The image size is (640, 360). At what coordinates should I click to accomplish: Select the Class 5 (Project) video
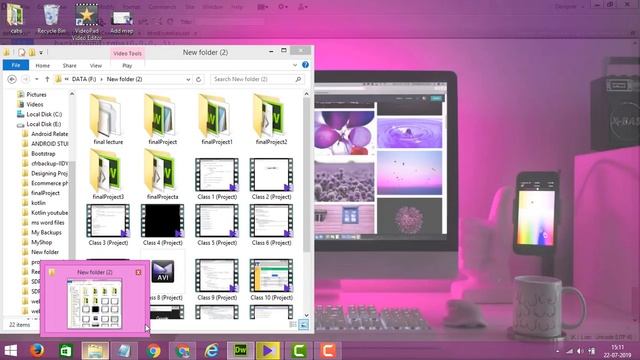[x=217, y=225]
